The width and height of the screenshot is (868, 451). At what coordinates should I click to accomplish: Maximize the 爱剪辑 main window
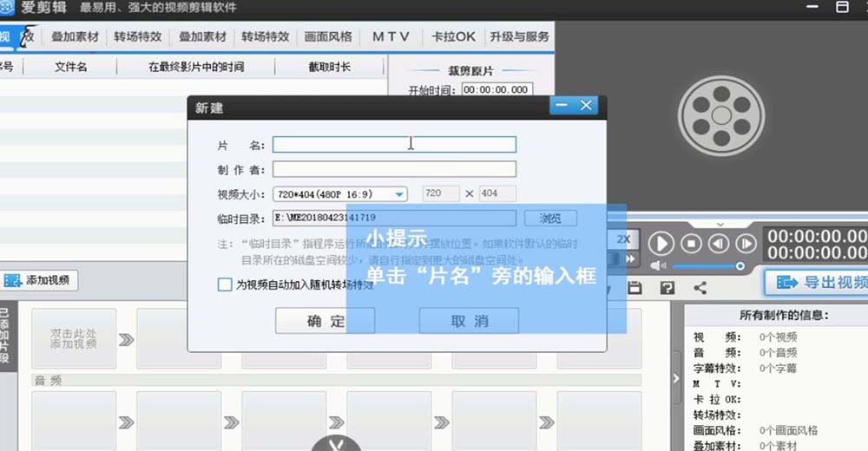pos(842,7)
